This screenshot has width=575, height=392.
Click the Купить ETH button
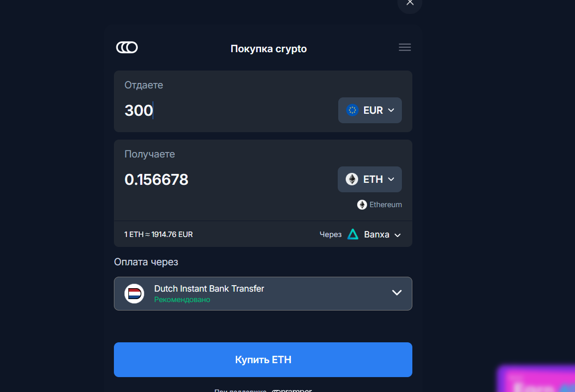tap(263, 360)
